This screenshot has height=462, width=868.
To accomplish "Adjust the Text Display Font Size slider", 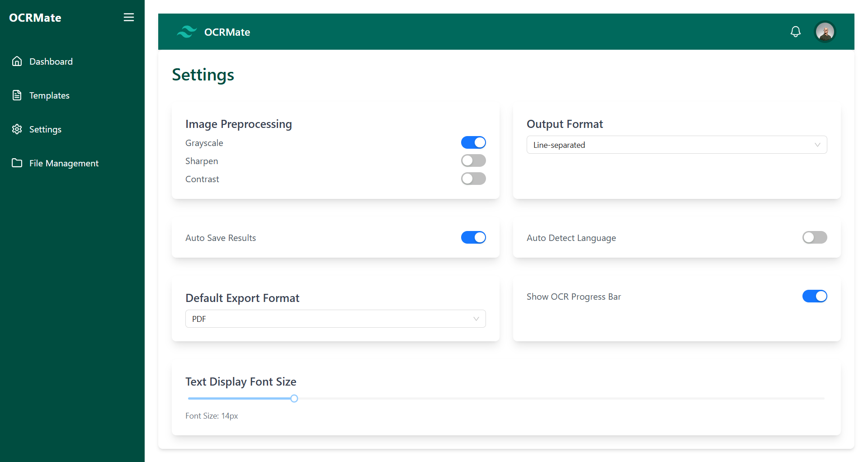I will pyautogui.click(x=294, y=398).
